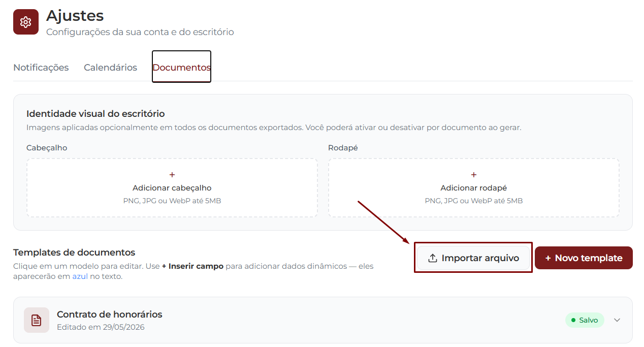Click 'PNG, JPG ou WebP até 5MB' under cabeçalho
Screen dimensions: 644x347
[172, 201]
